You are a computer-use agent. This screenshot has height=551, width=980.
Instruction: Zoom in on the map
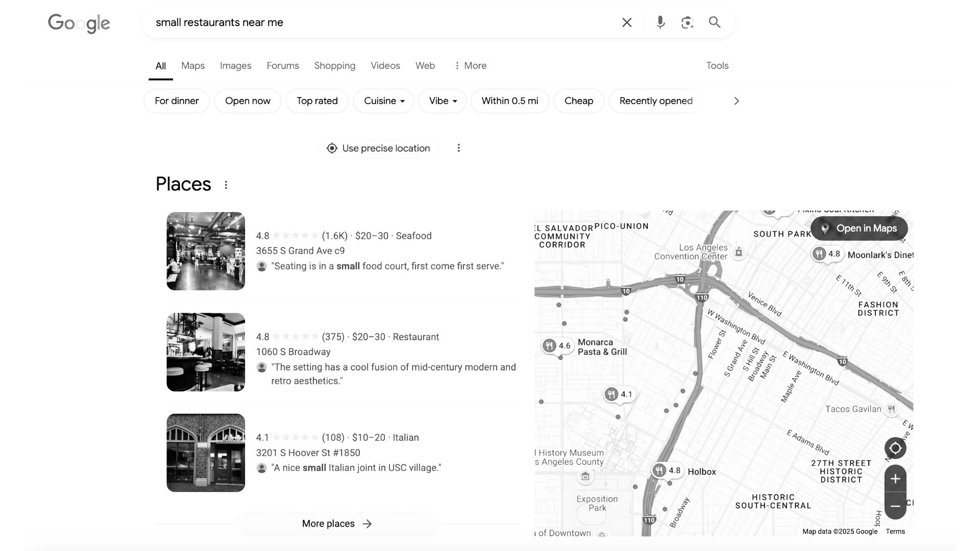895,479
